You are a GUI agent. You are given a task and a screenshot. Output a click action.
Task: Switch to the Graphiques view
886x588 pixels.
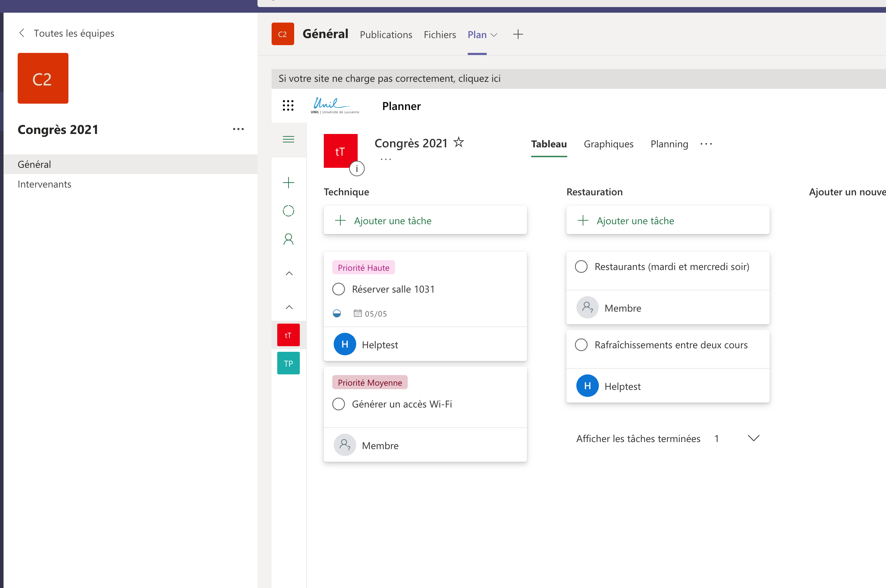608,144
